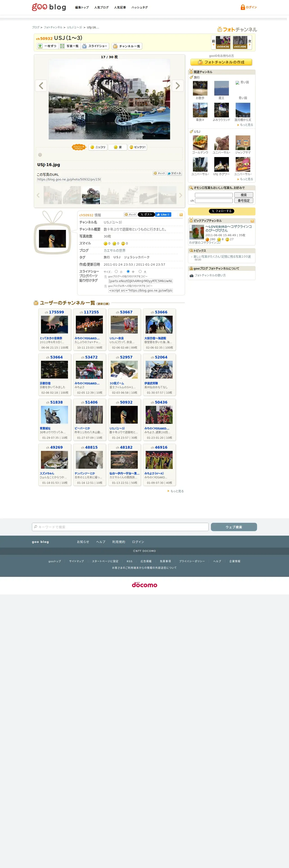Open channel 175599 とっておきの音楽祭 thumbnail
The image size is (289, 868).
[54, 325]
